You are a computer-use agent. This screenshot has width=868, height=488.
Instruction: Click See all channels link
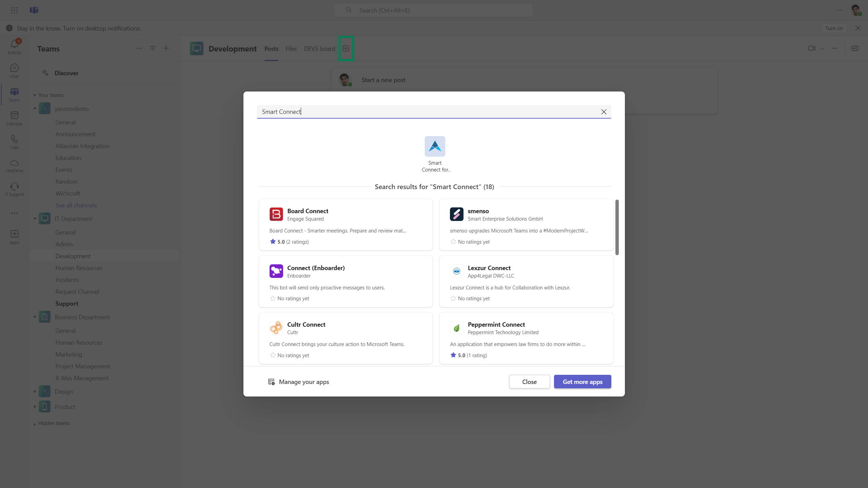click(76, 205)
